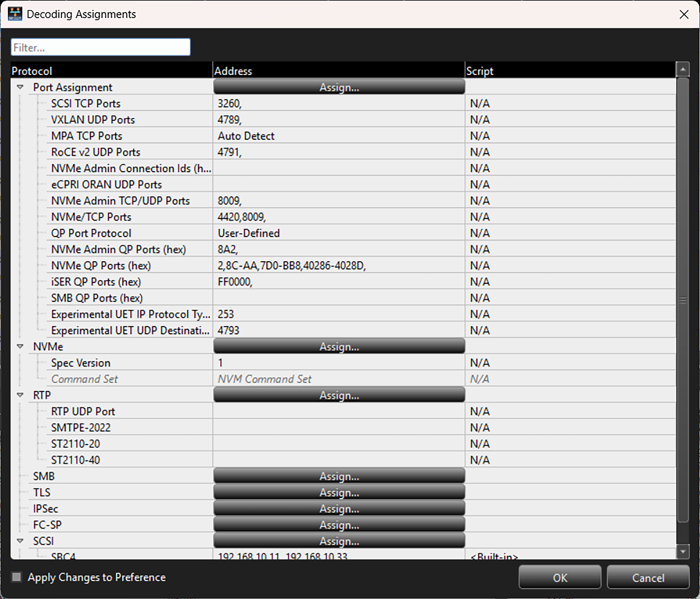Click Assign button for Port Assignment
This screenshot has width=700, height=599.
(x=339, y=87)
